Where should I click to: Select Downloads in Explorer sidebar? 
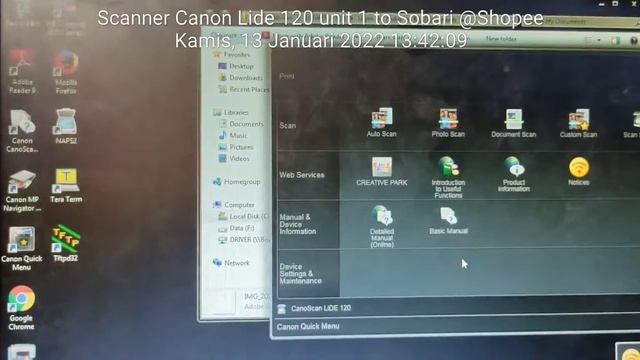[241, 78]
